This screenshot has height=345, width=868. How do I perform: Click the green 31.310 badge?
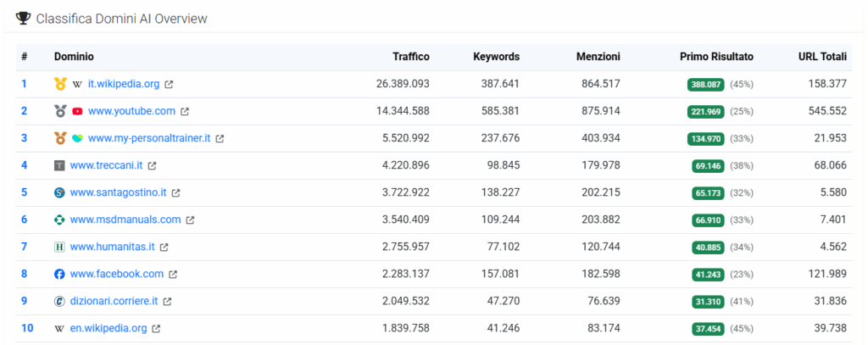pos(708,302)
